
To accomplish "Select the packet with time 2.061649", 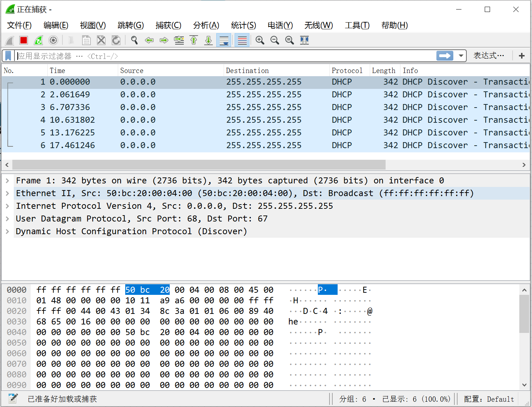I will point(266,95).
